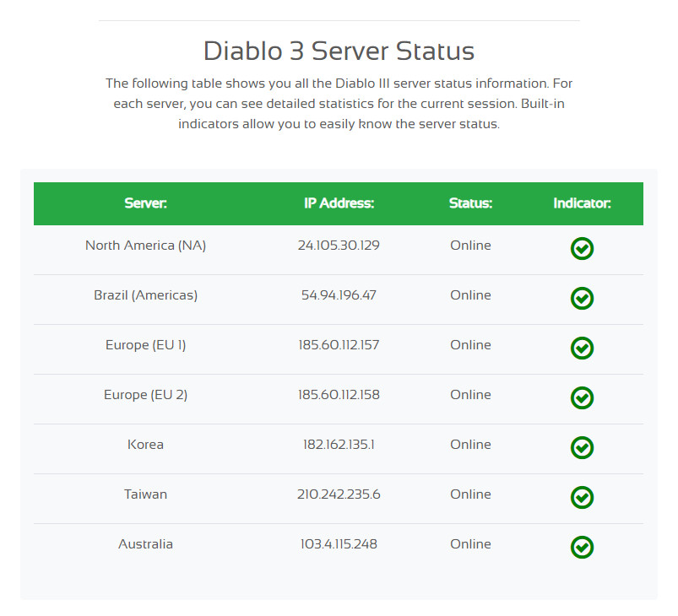Click the Indicator column header

(582, 203)
